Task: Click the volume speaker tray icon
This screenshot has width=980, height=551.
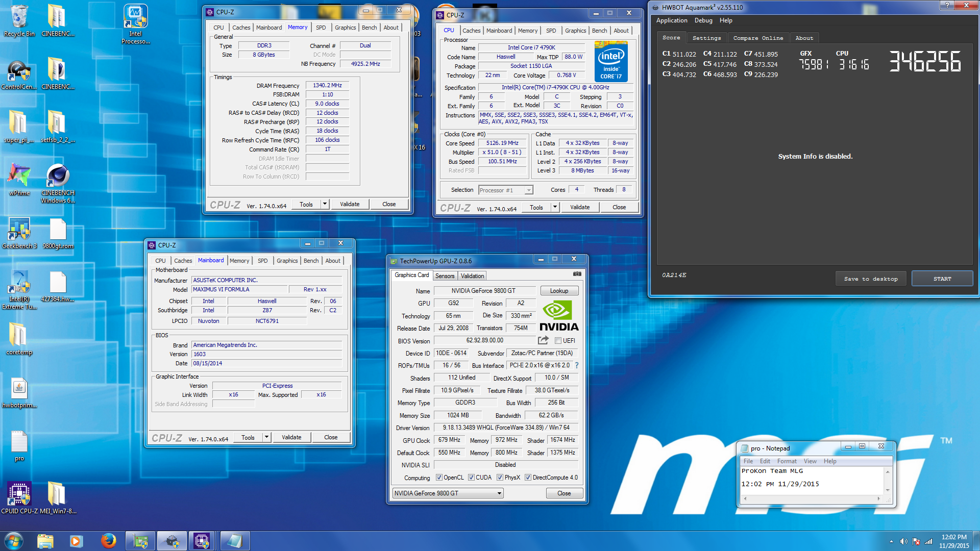Action: pos(903,541)
